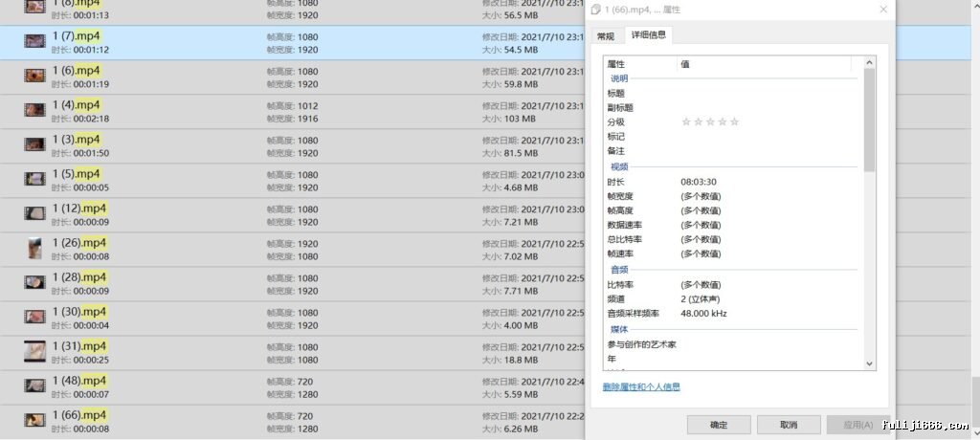
Task: Select file name 1 (30).mp4
Action: (x=79, y=311)
